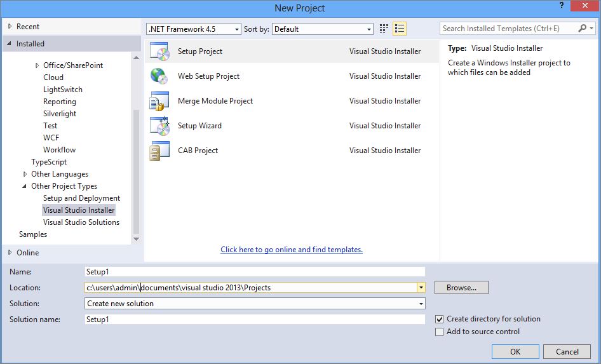Open the help question mark button
Screen dimensions: 601x364
pos(562,6)
